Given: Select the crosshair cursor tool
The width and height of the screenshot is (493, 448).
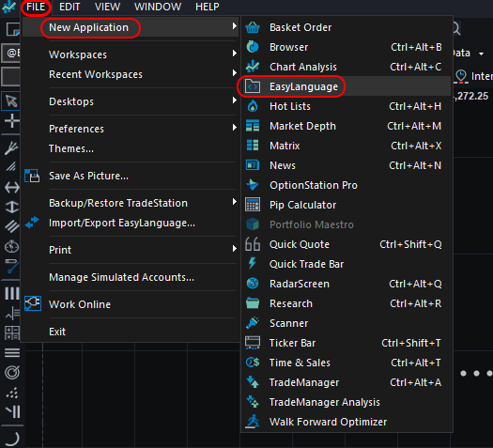Looking at the screenshot, I should (x=11, y=121).
